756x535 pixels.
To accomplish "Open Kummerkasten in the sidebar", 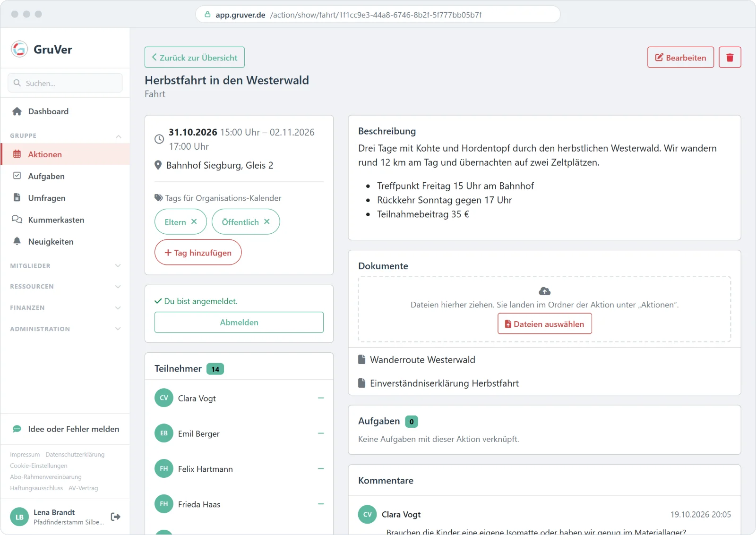I will click(x=65, y=220).
